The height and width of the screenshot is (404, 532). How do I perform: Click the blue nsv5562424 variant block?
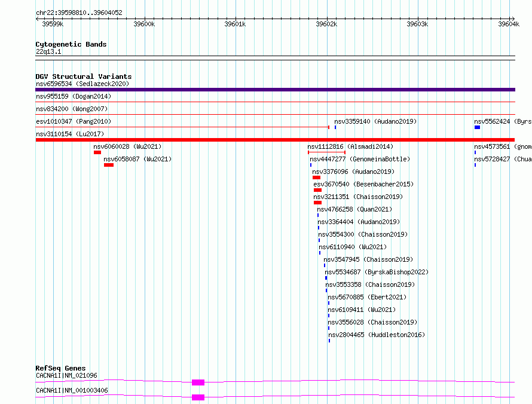point(477,127)
